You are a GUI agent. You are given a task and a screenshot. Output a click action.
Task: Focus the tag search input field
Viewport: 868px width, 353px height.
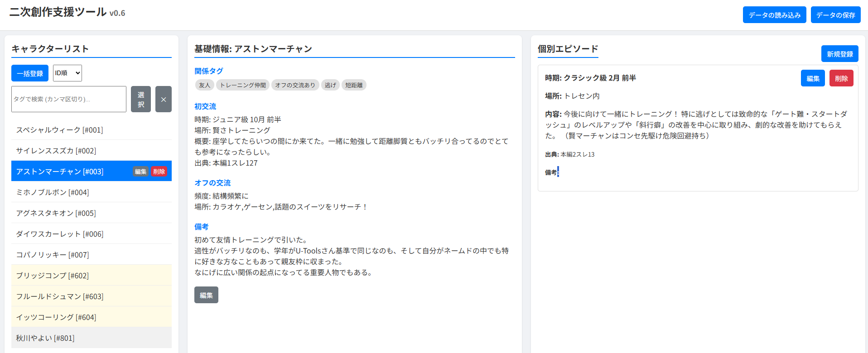coord(69,99)
